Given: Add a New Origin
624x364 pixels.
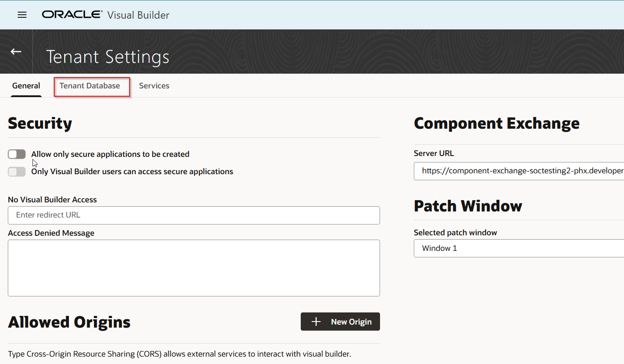Looking at the screenshot, I should [340, 322].
